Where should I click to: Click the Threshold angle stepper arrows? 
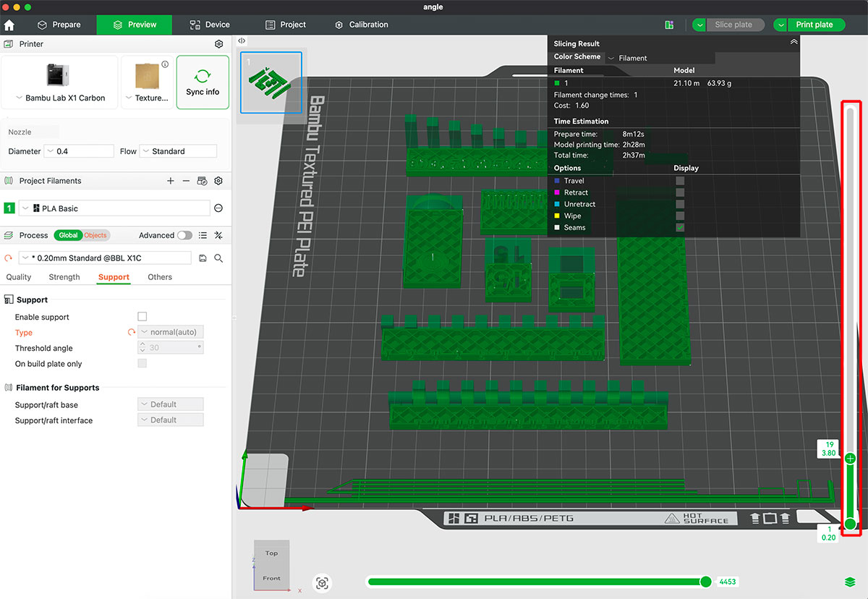click(x=142, y=348)
